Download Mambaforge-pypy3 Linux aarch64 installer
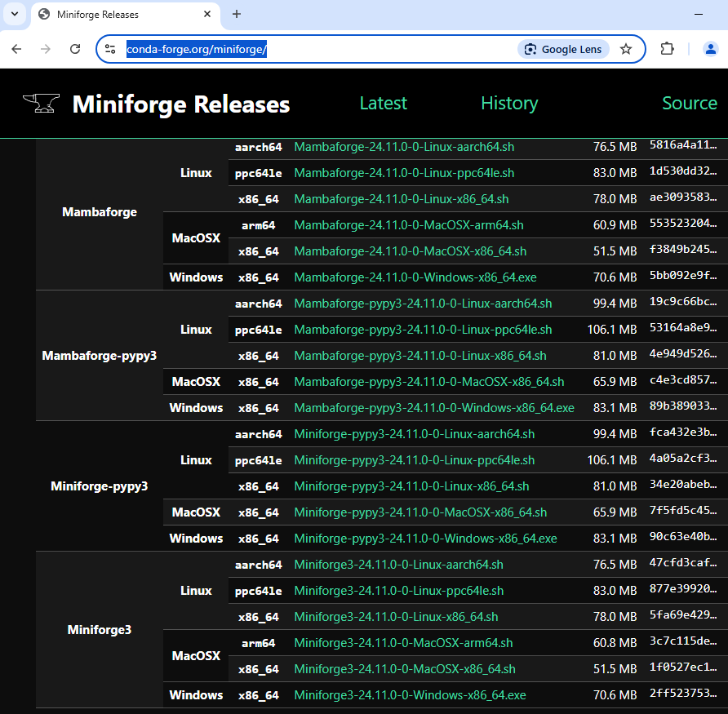 (x=423, y=304)
